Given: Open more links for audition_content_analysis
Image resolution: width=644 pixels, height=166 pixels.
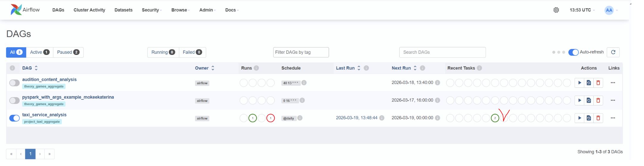Looking at the screenshot, I should click(x=613, y=83).
